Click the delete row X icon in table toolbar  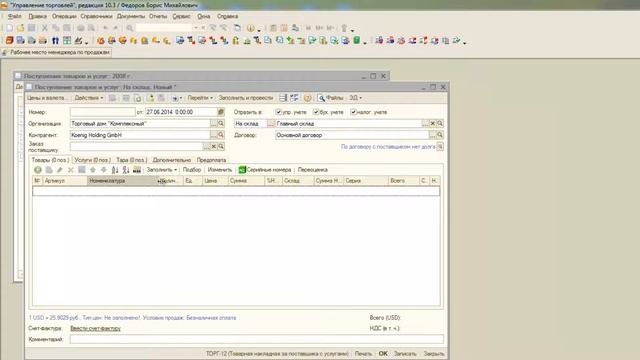[x=71, y=170]
